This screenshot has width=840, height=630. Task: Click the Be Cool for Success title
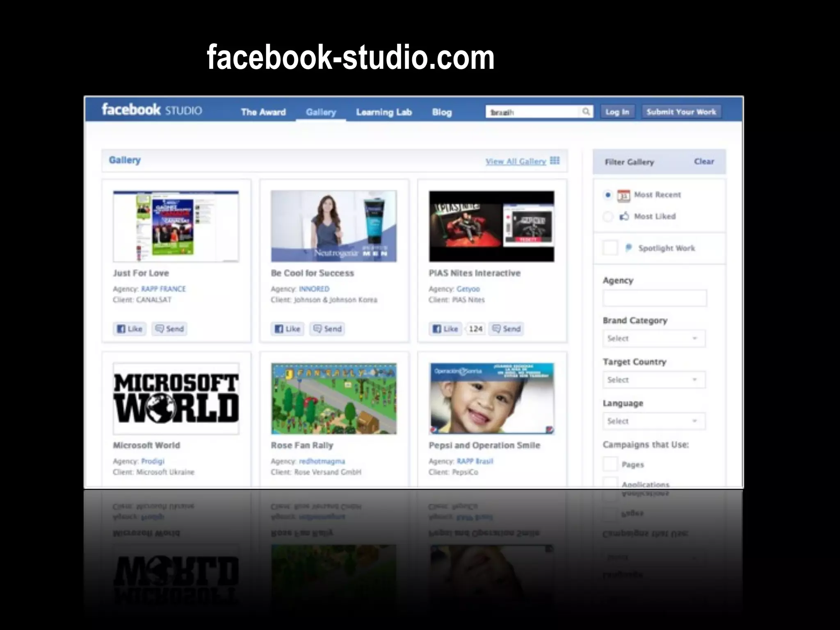coord(313,273)
